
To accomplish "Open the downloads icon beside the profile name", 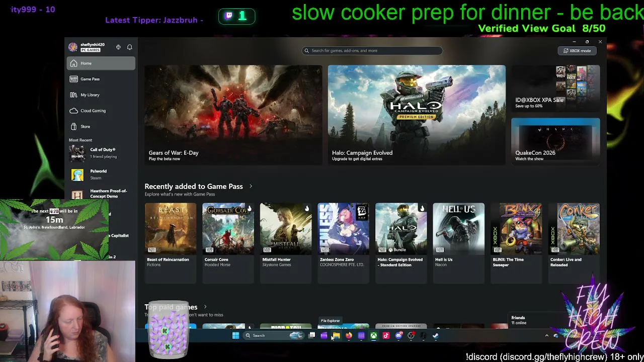I will click(118, 47).
